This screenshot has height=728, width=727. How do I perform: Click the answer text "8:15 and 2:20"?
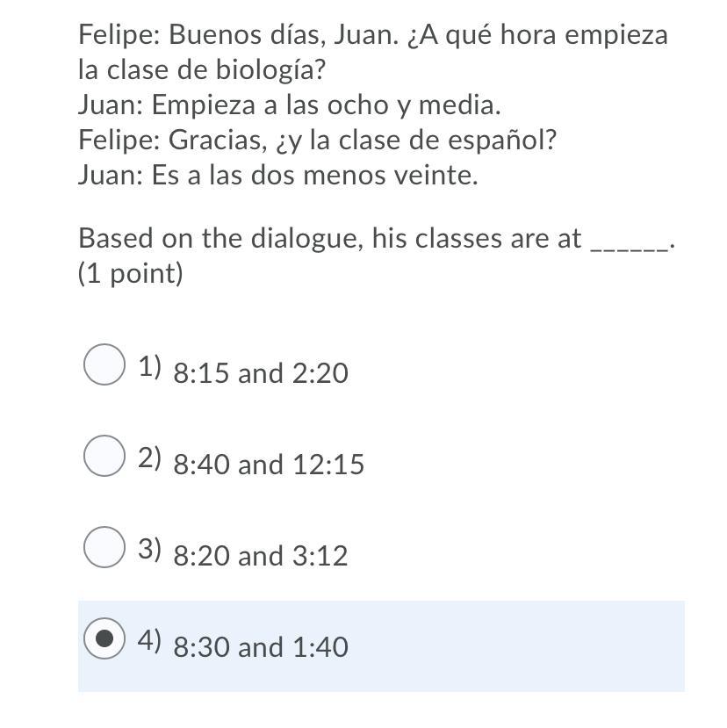pyautogui.click(x=261, y=373)
